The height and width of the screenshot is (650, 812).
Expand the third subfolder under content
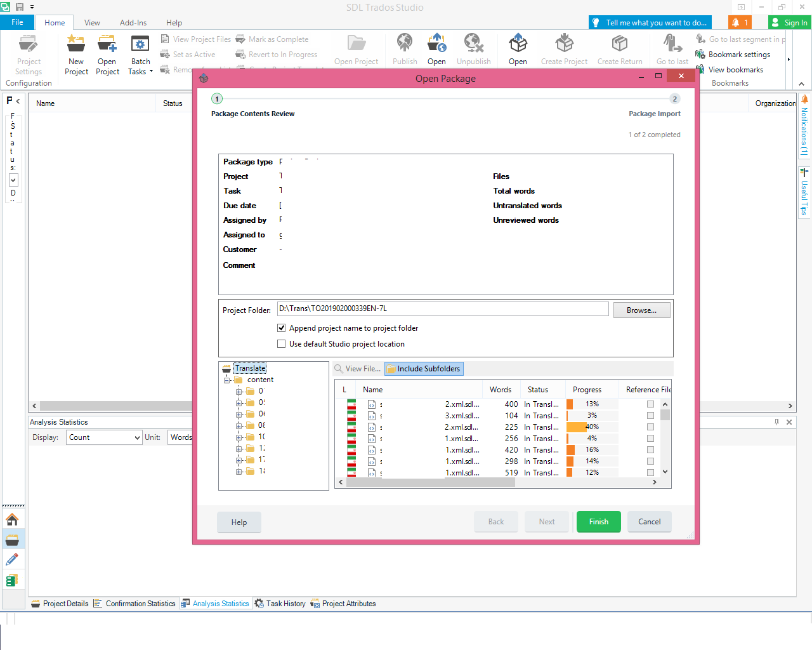point(239,415)
